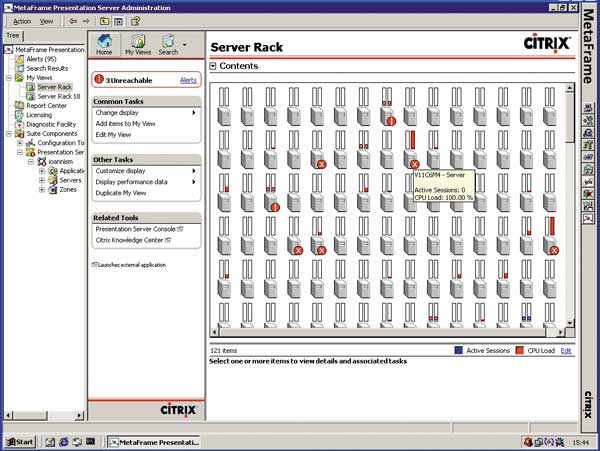The image size is (600, 451).
Task: Open Display performance data submenu
Action: 146,182
